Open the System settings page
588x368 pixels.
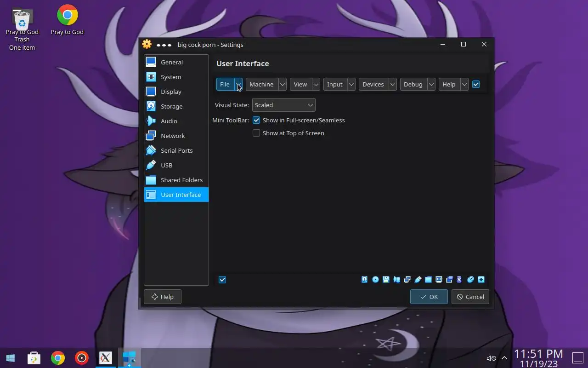176,77
